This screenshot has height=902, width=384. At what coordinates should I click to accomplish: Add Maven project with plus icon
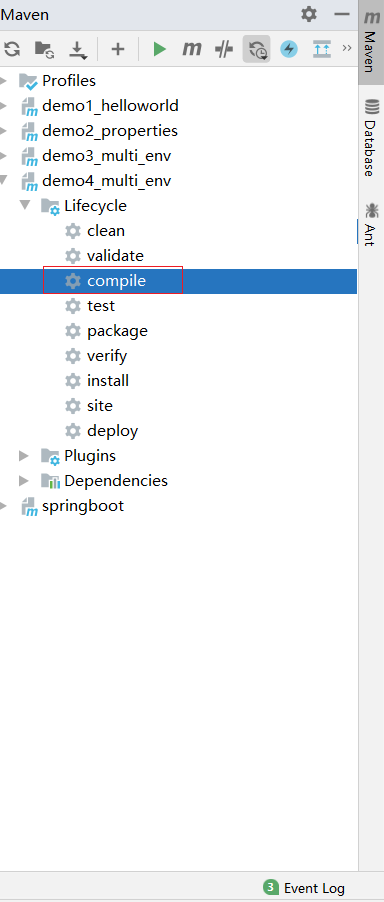pyautogui.click(x=118, y=49)
